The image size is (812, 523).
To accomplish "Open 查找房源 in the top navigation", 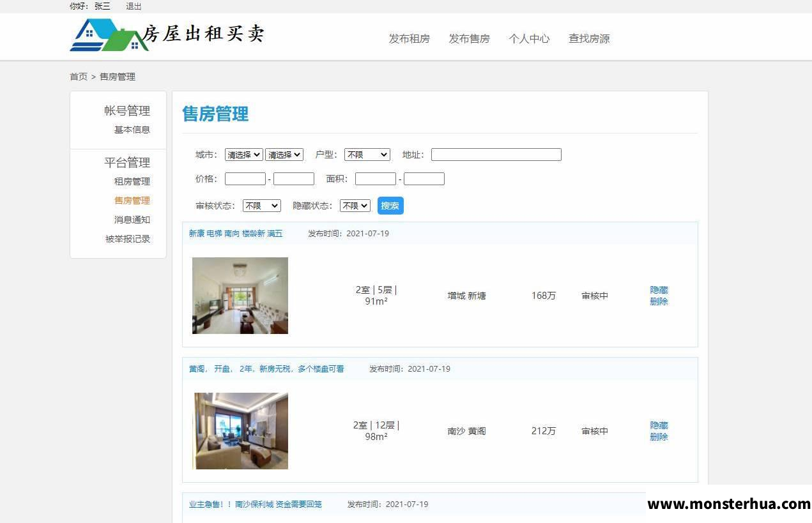I will click(x=589, y=38).
